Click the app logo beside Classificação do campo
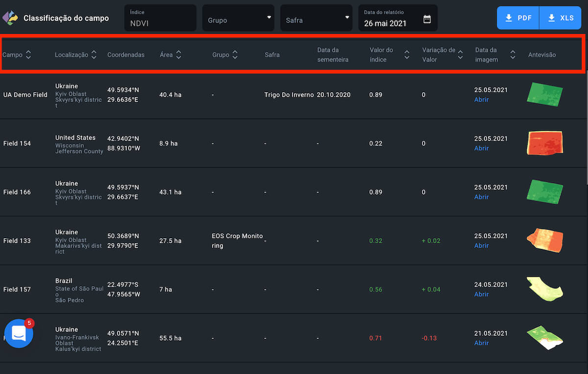Screen dimensions: 588x374 point(10,18)
